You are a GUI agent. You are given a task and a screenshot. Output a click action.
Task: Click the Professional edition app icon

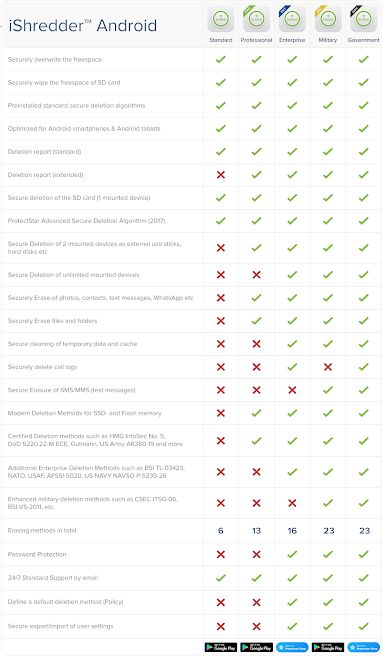click(x=256, y=20)
